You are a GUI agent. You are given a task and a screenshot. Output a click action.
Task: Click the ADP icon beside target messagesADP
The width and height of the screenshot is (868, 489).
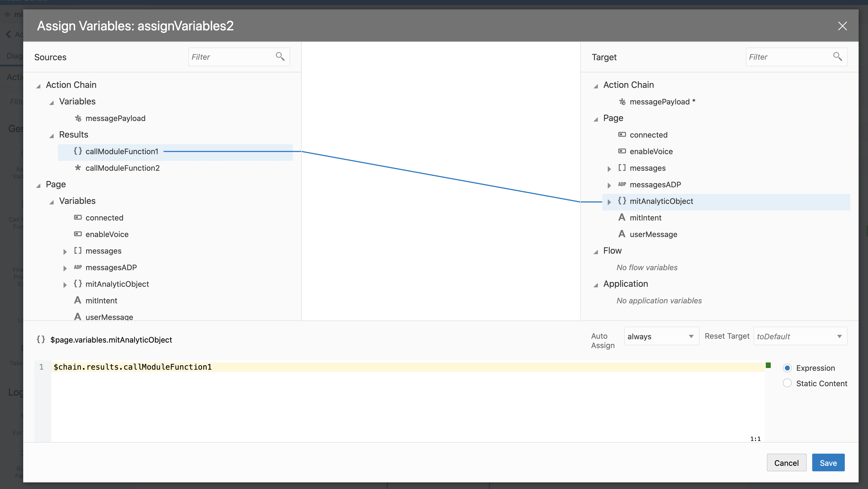622,184
